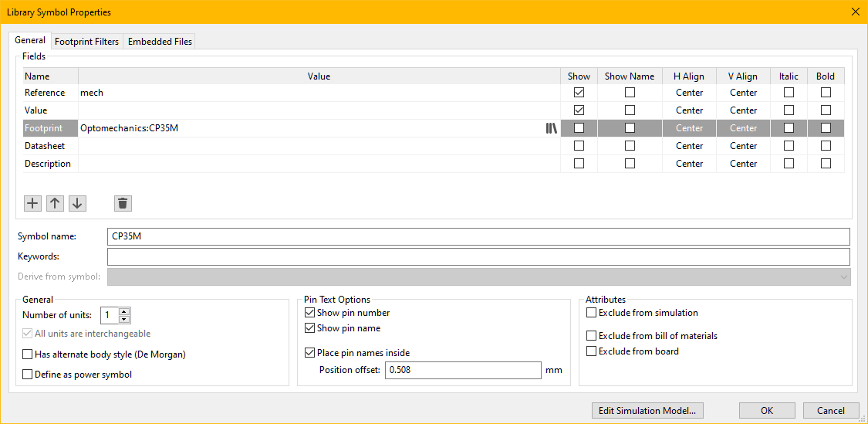This screenshot has height=424, width=868.
Task: Move field up with the arrow icon
Action: 55,203
